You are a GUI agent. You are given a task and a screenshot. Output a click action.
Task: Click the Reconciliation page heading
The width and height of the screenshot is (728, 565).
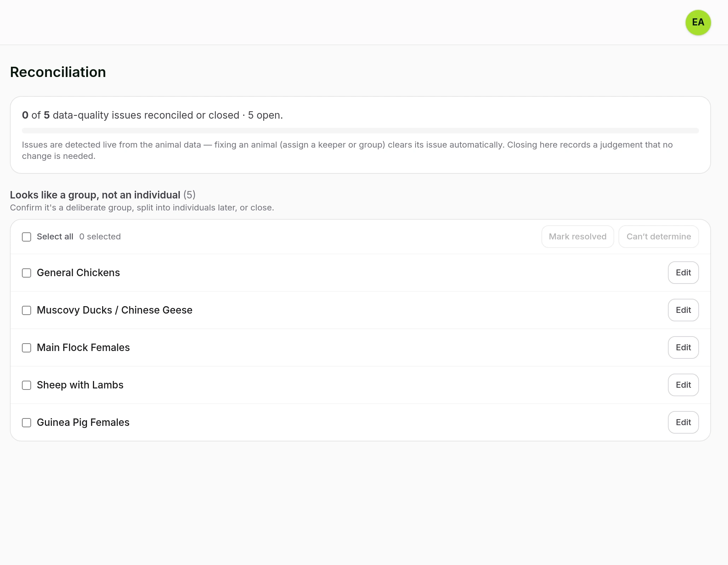58,72
